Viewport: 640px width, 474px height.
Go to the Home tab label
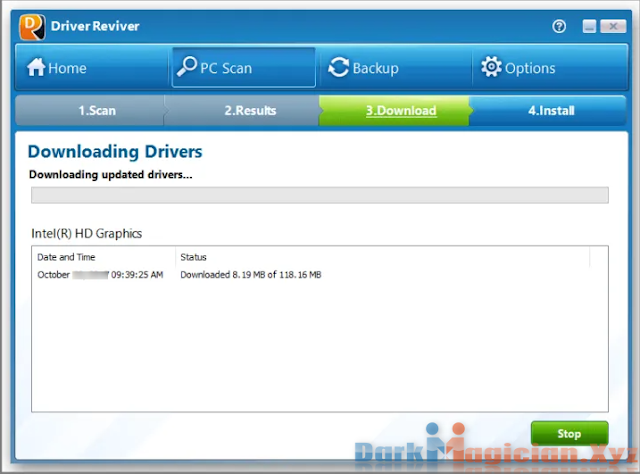(67, 68)
